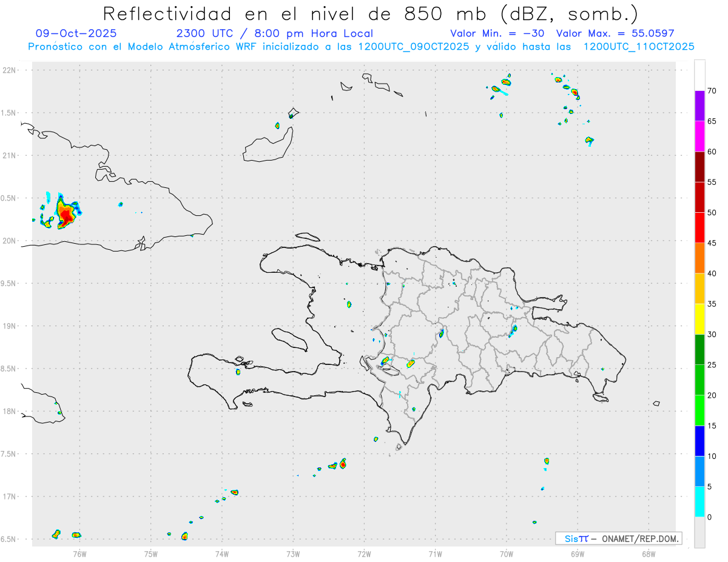Select the orange 40-45 dBZ color band
Image resolution: width=728 pixels, height=562 pixels.
(x=699, y=258)
